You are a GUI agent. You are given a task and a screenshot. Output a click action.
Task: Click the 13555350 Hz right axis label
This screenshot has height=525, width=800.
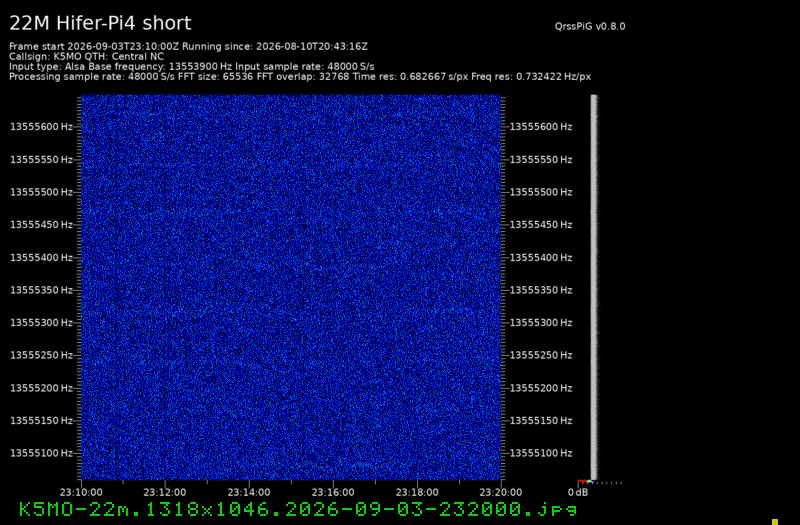tap(541, 290)
